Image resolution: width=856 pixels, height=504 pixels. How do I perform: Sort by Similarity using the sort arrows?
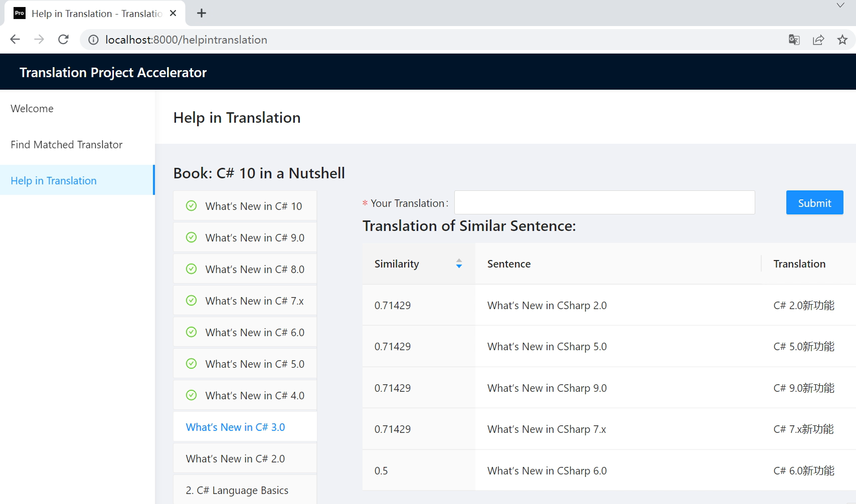point(459,264)
